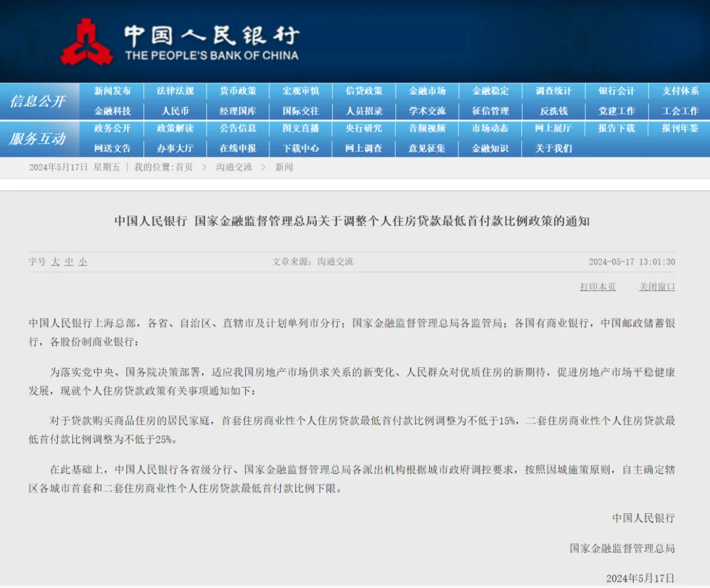Open 人民币 navigation link
This screenshot has height=588, width=710.
click(x=176, y=111)
